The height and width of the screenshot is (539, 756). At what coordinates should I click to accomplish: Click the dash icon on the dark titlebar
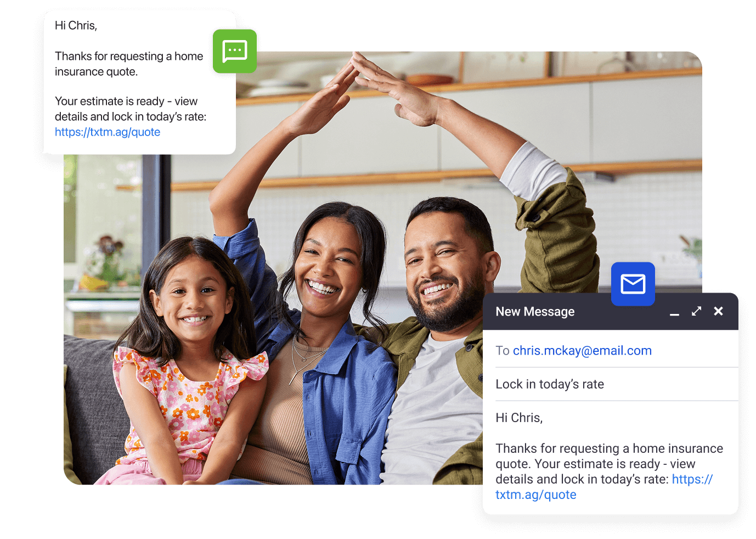[674, 313]
